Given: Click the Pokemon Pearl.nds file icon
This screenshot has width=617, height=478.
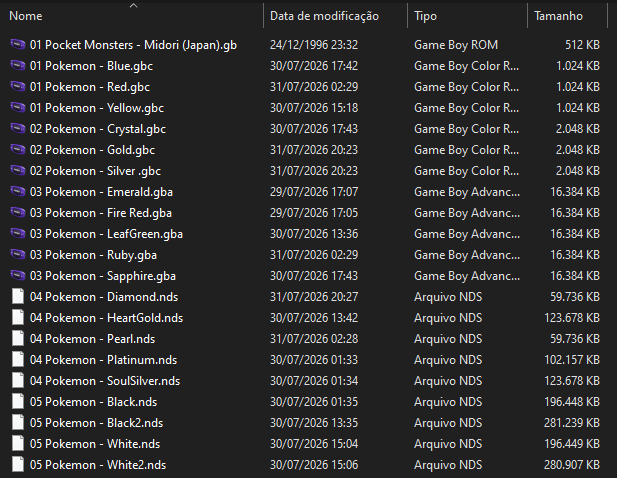Looking at the screenshot, I should (x=18, y=339).
